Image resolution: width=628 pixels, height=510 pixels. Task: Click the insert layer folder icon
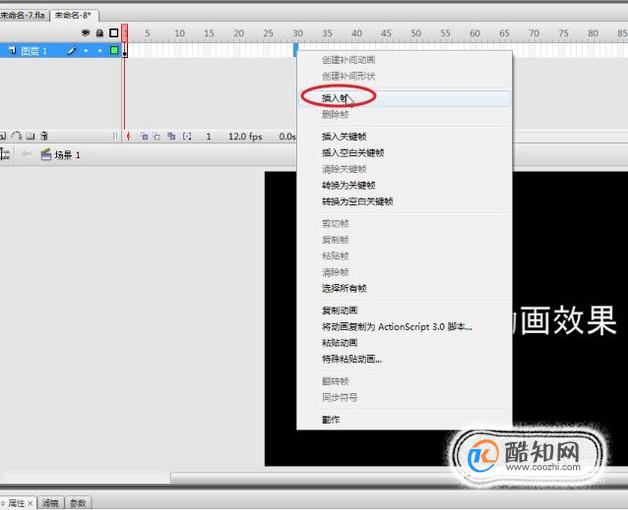pyautogui.click(x=30, y=136)
